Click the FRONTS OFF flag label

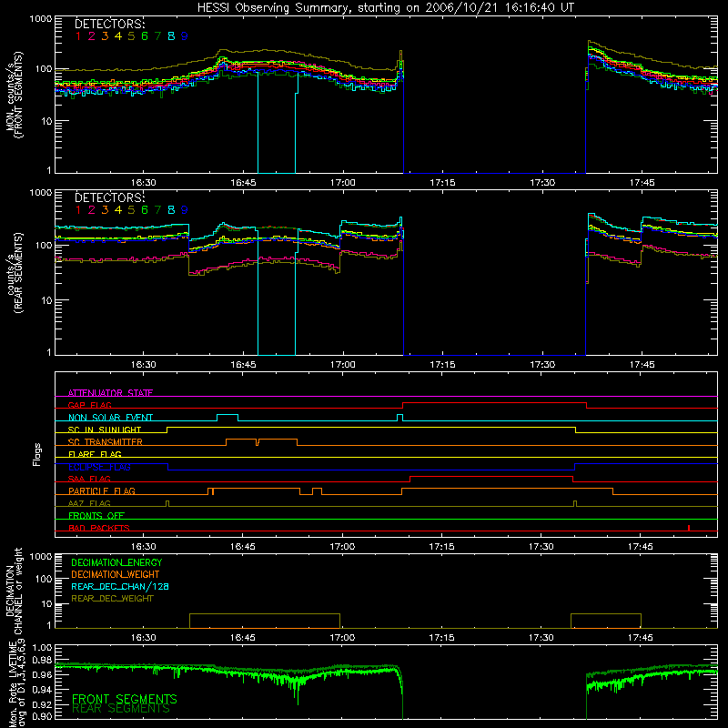(96, 515)
